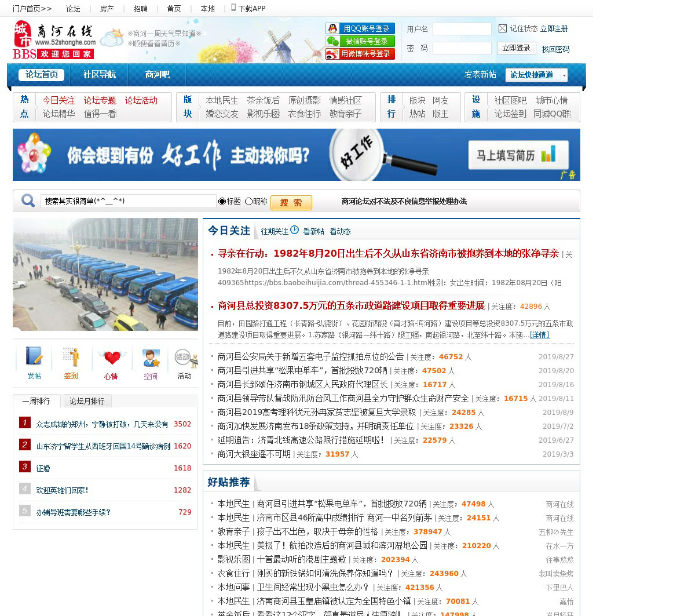Select the 昵称 radio button
Viewport: 695px width, 616px height.
point(248,201)
